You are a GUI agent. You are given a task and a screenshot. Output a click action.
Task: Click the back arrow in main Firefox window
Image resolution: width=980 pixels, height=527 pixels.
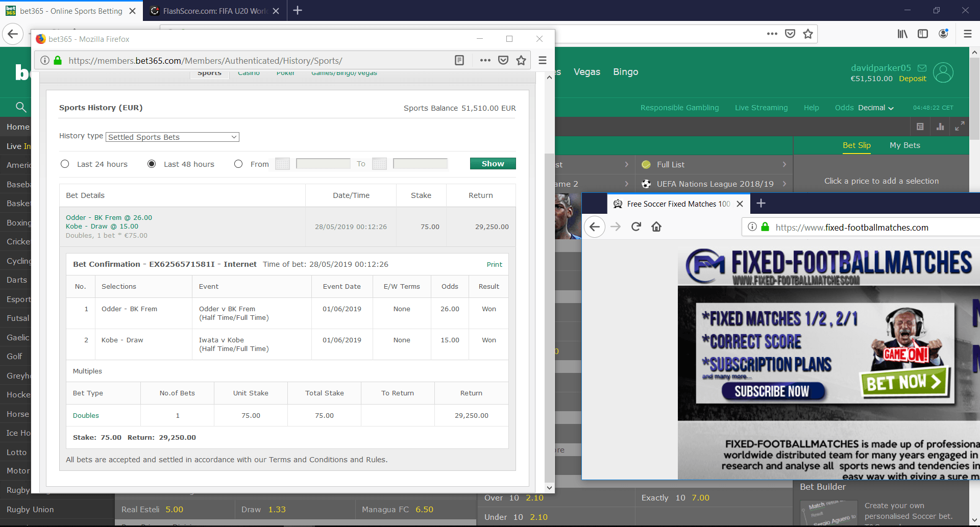[x=13, y=34]
